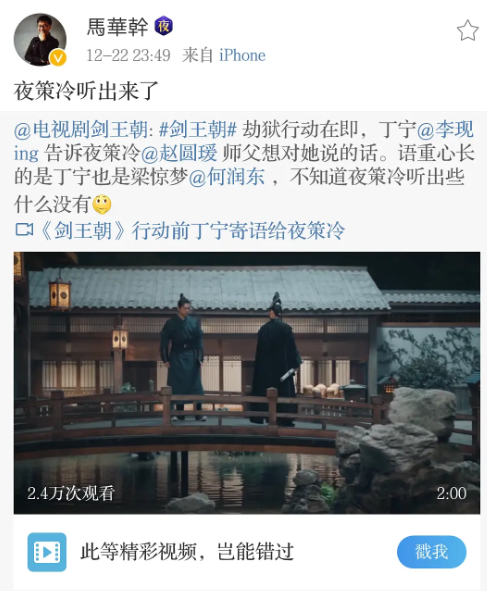
Task: Open the @赵圆瑗 mention
Action: [x=179, y=153]
